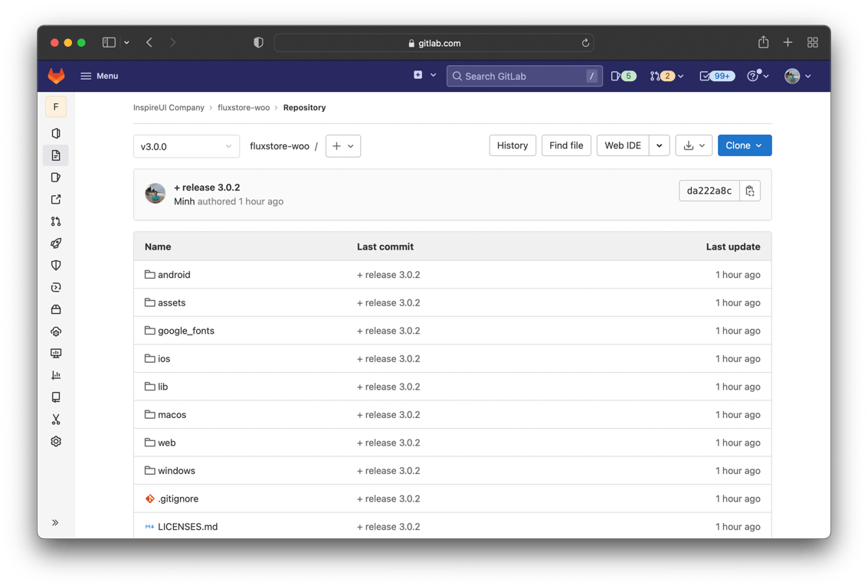Open Monitor sidebar icon

(x=56, y=354)
